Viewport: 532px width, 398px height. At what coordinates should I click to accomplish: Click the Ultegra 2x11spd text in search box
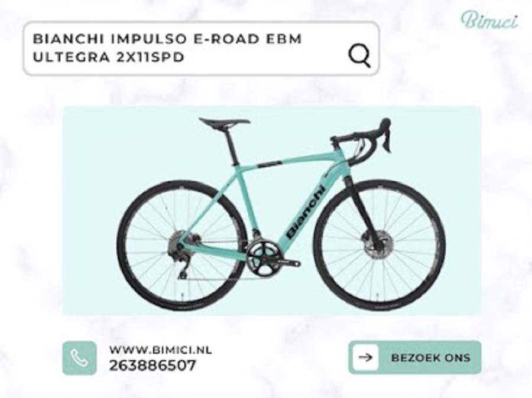(x=109, y=57)
